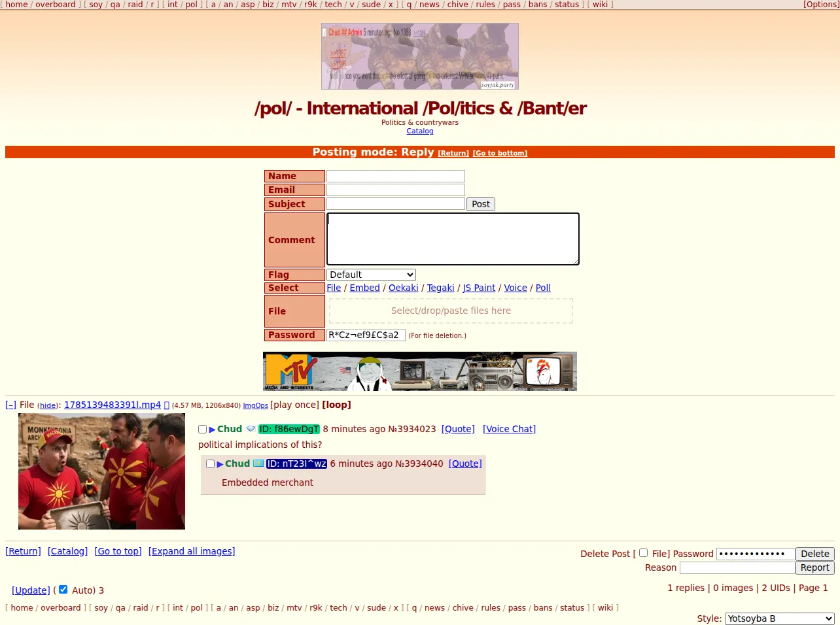Focus the Name input field
The height and width of the screenshot is (625, 840).
[x=396, y=177]
